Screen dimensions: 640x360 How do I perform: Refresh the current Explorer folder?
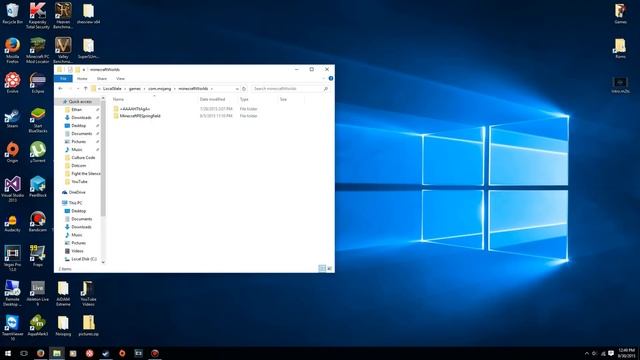tap(244, 89)
